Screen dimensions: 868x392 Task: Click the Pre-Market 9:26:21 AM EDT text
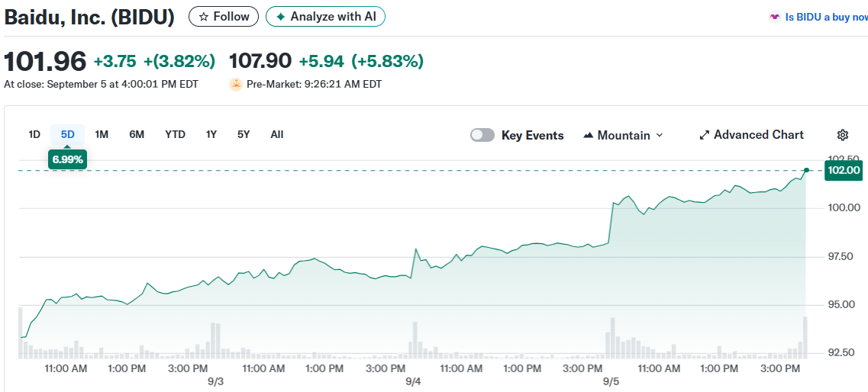314,85
